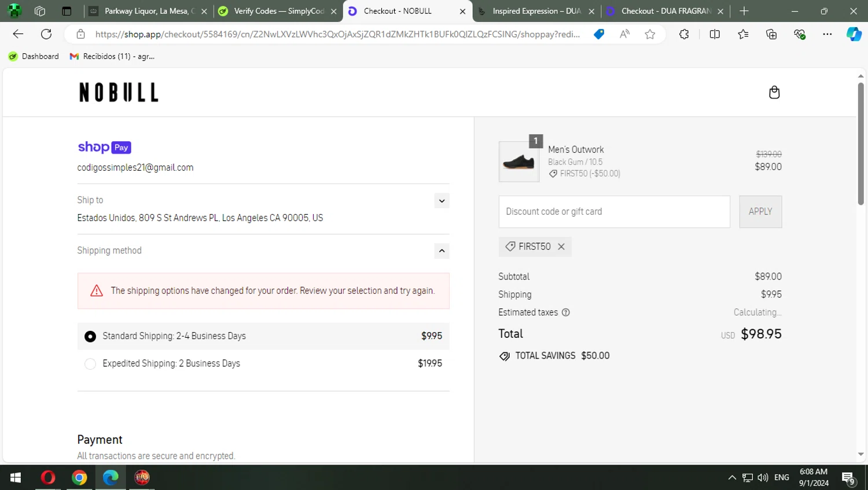The image size is (868, 490).
Task: Go back to previous page
Action: click(x=18, y=34)
